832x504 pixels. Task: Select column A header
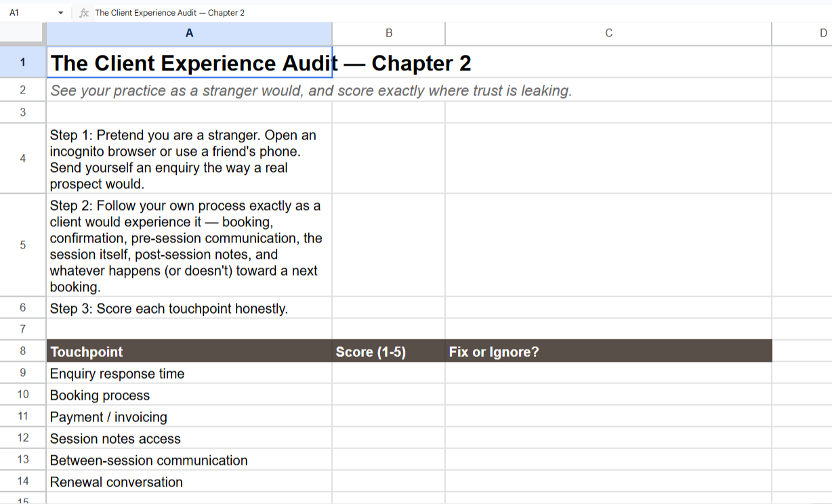point(189,33)
